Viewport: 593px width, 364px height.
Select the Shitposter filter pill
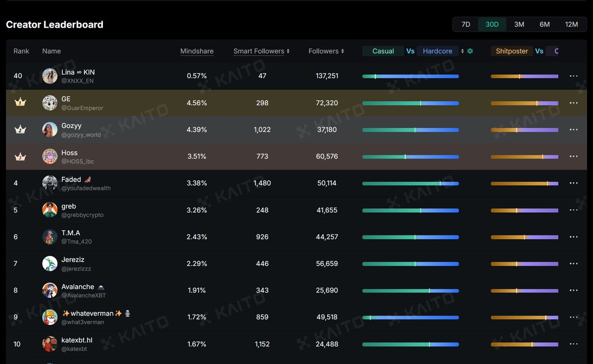coord(512,51)
